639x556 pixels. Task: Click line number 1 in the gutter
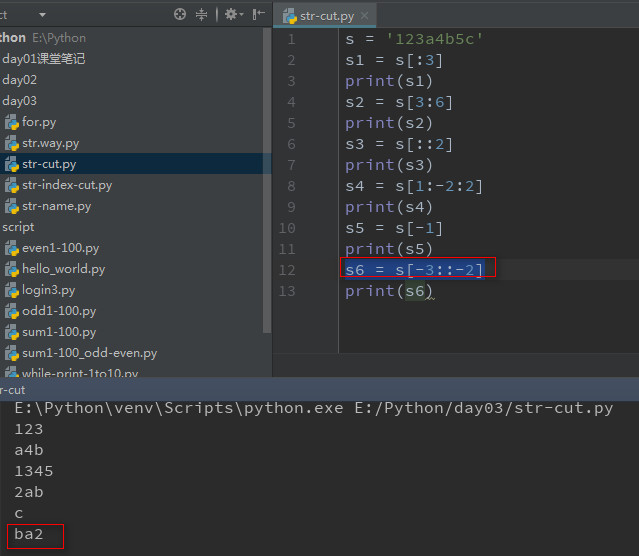click(x=291, y=40)
